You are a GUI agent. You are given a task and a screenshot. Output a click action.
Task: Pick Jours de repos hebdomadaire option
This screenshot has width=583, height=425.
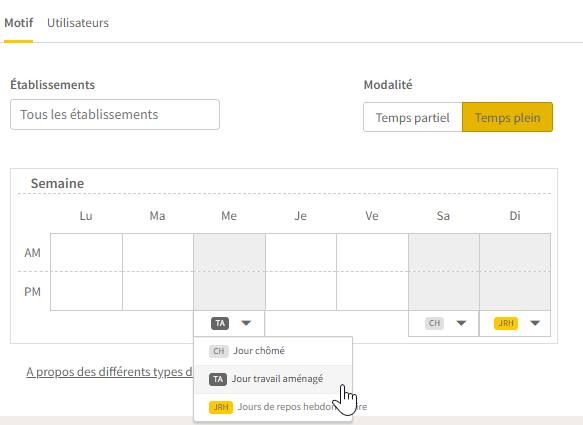pos(273,407)
